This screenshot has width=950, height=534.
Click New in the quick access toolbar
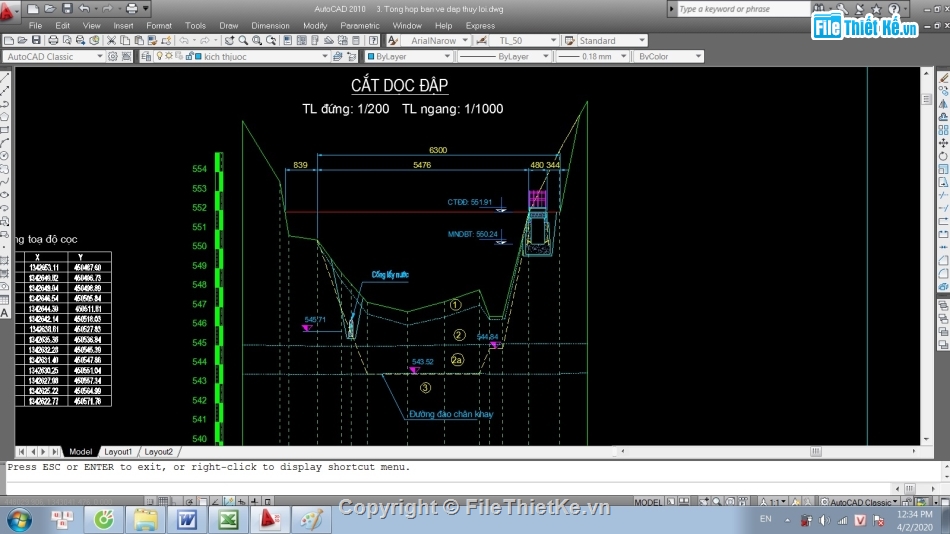click(x=33, y=8)
